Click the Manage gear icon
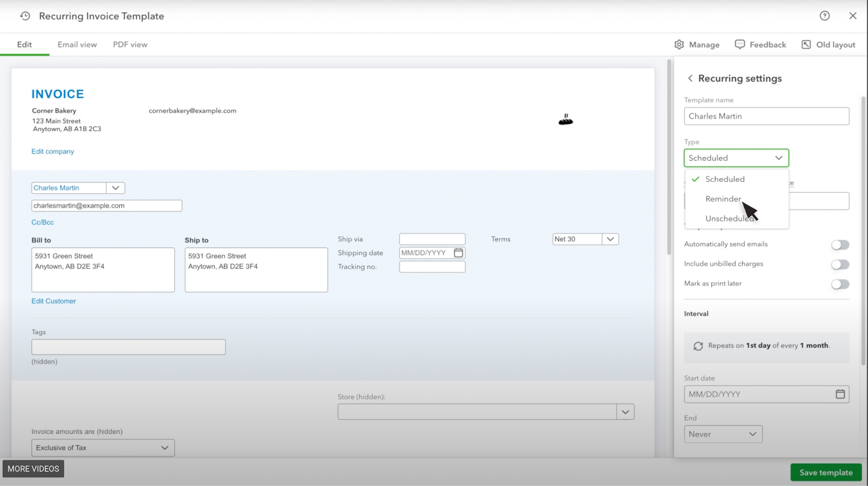The height and width of the screenshot is (486, 868). [679, 45]
